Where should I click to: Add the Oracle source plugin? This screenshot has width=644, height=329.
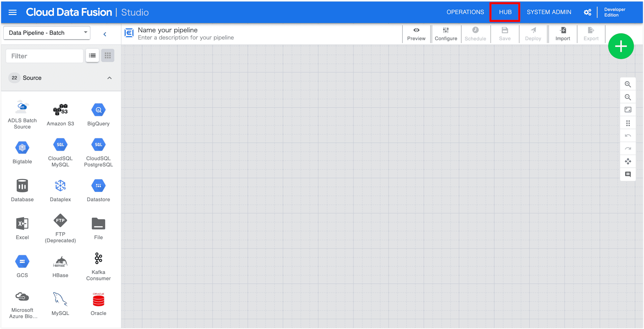point(99,305)
